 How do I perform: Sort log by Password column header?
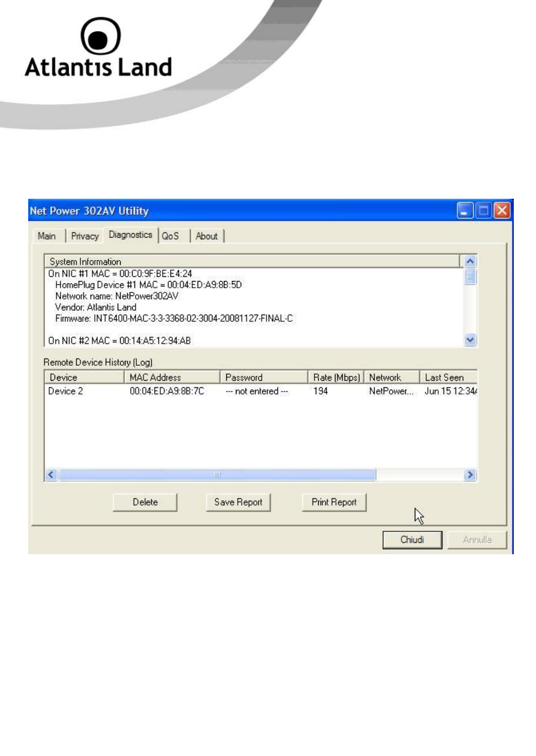[264, 378]
